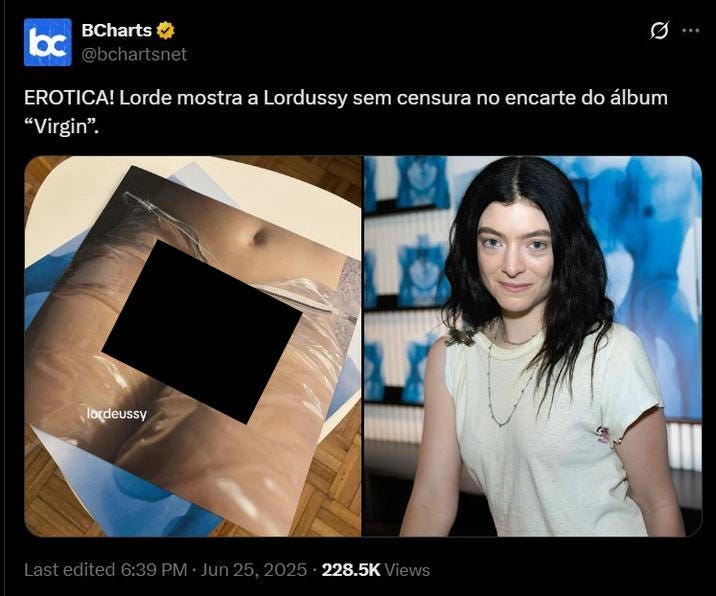
Task: Select the tweet text starting with EROTICA!
Action: click(346, 112)
